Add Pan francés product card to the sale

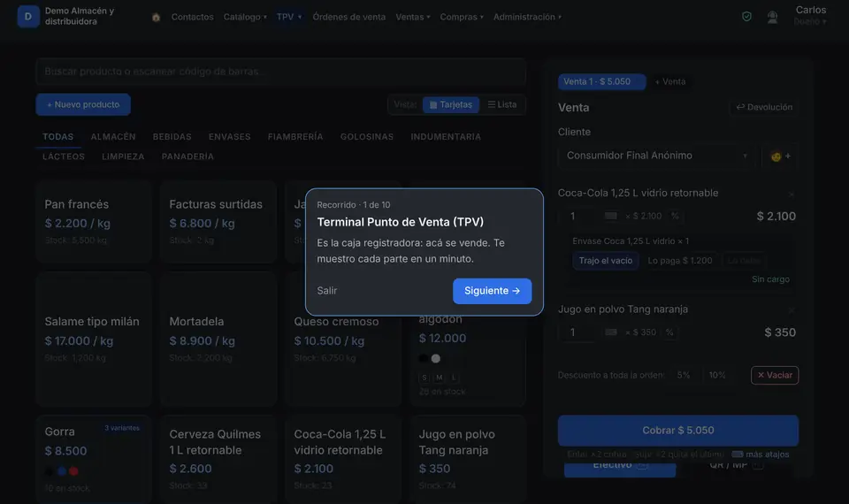pyautogui.click(x=94, y=221)
